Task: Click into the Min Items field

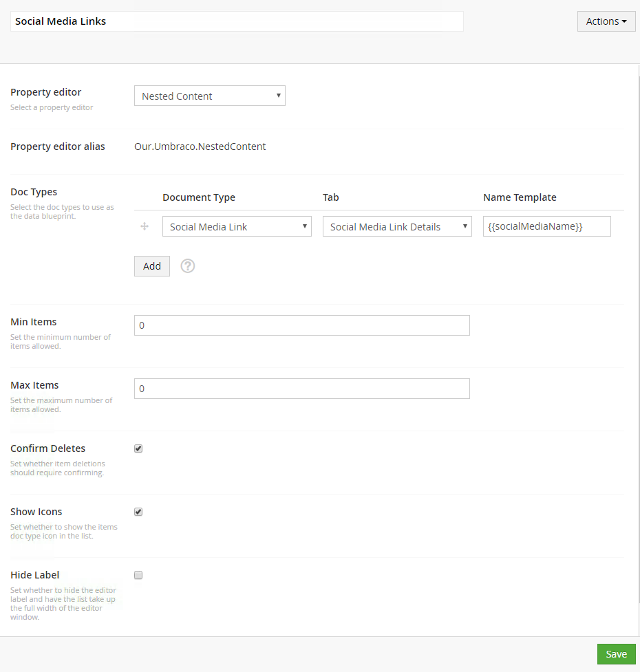Action: [x=301, y=325]
